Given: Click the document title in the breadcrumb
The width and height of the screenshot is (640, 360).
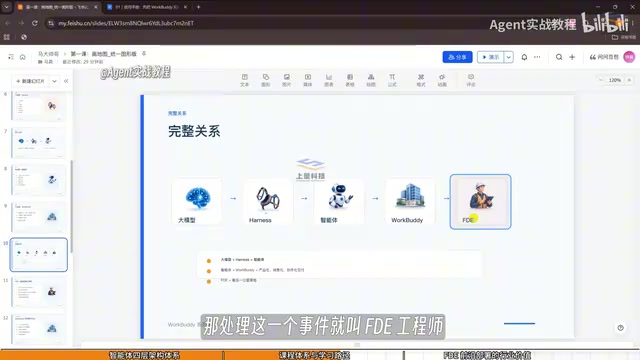Looking at the screenshot, I should [103, 54].
